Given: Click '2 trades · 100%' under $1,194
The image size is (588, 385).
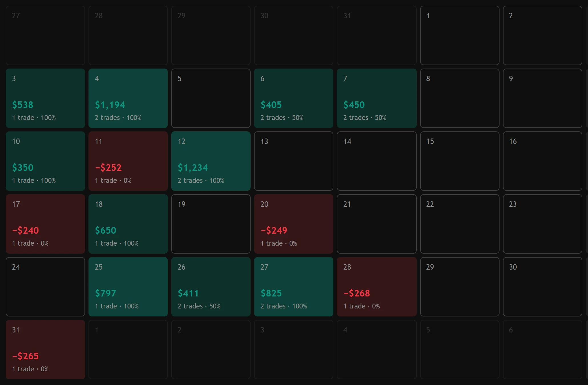Looking at the screenshot, I should point(118,118).
